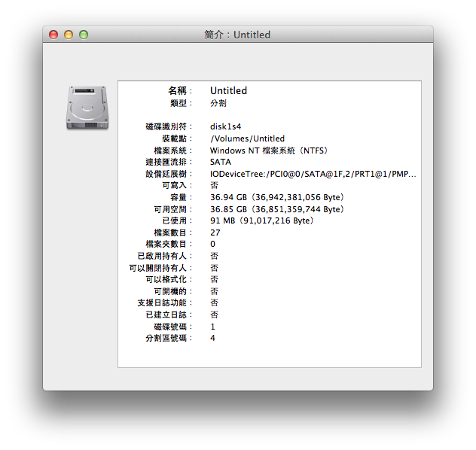The width and height of the screenshot is (476, 450).
Task: Click disk number value '1'
Action: point(212,327)
